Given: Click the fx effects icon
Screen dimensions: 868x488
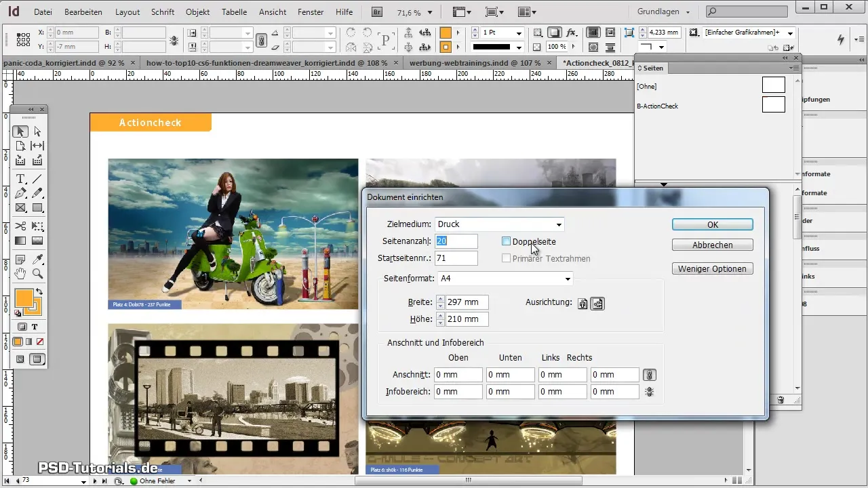Looking at the screenshot, I should pos(572,33).
